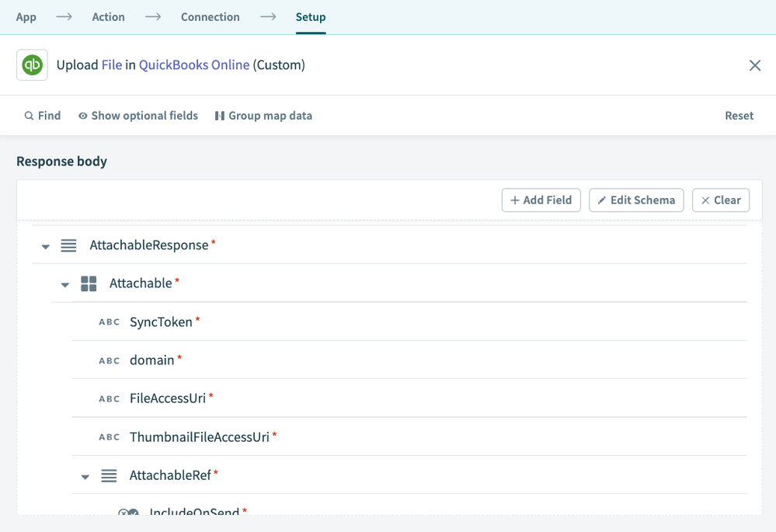
Task: Select the domain field row
Action: (x=409, y=360)
